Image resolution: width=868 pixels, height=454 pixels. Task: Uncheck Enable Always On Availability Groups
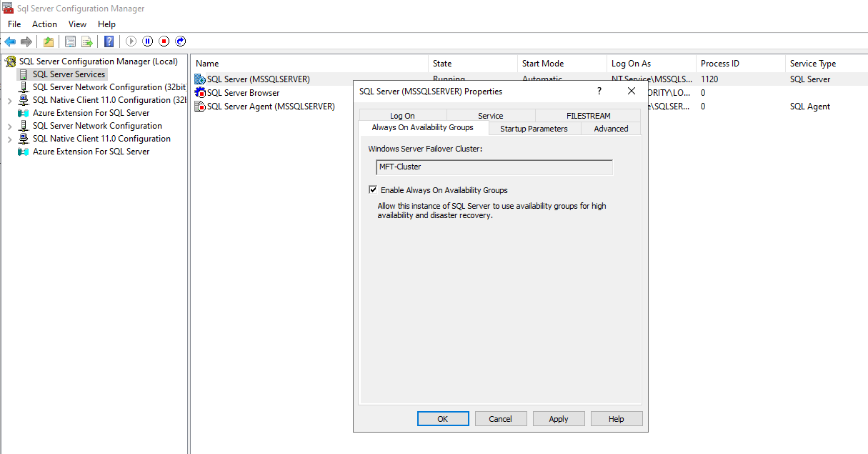tap(373, 190)
